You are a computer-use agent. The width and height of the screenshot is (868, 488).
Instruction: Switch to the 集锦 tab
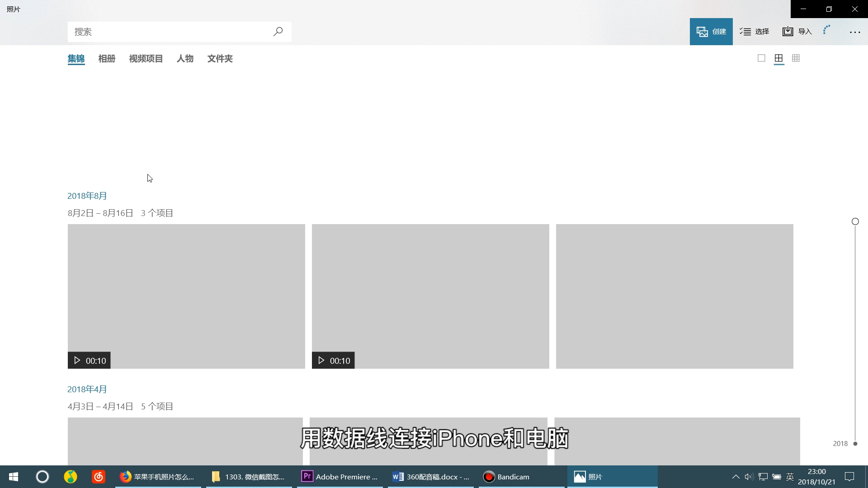click(x=76, y=59)
